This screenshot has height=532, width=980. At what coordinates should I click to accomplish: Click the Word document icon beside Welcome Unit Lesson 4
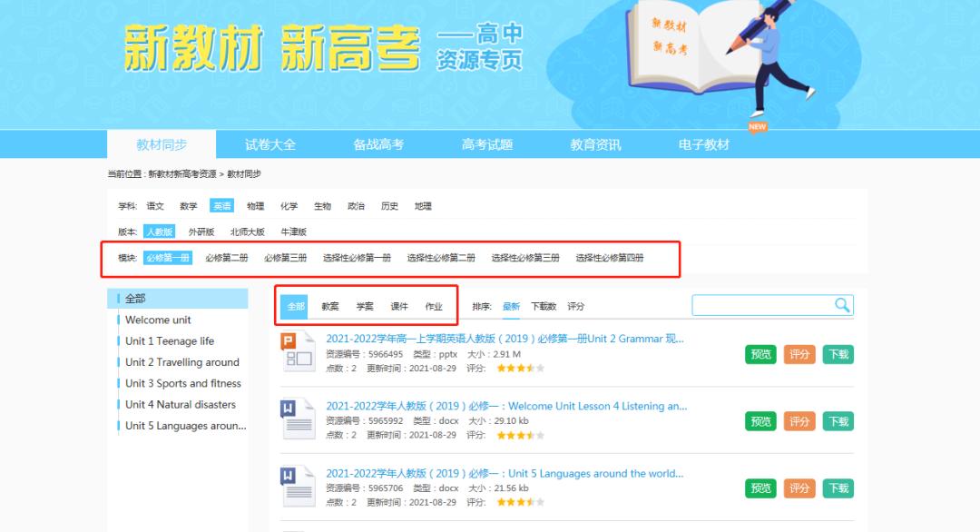294,415
